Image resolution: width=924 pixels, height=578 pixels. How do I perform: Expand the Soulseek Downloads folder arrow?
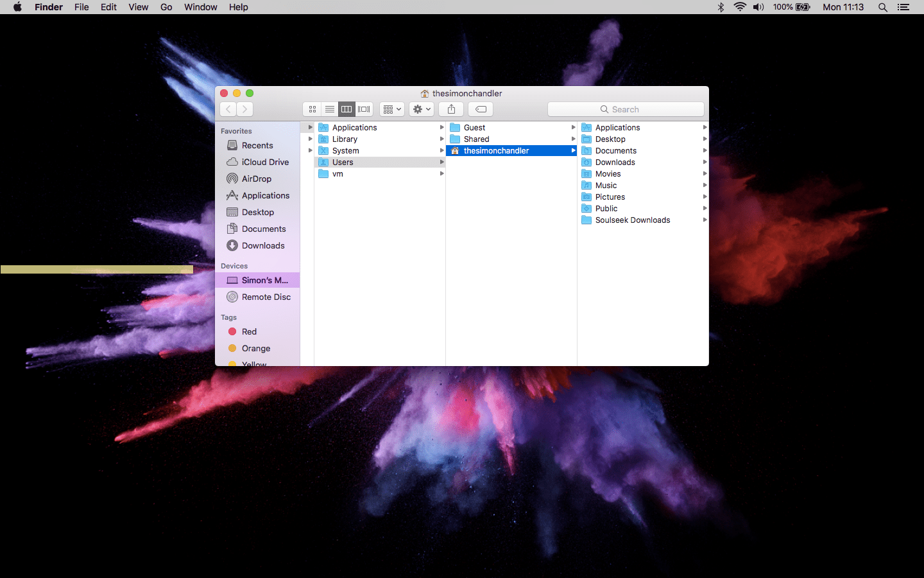point(705,220)
